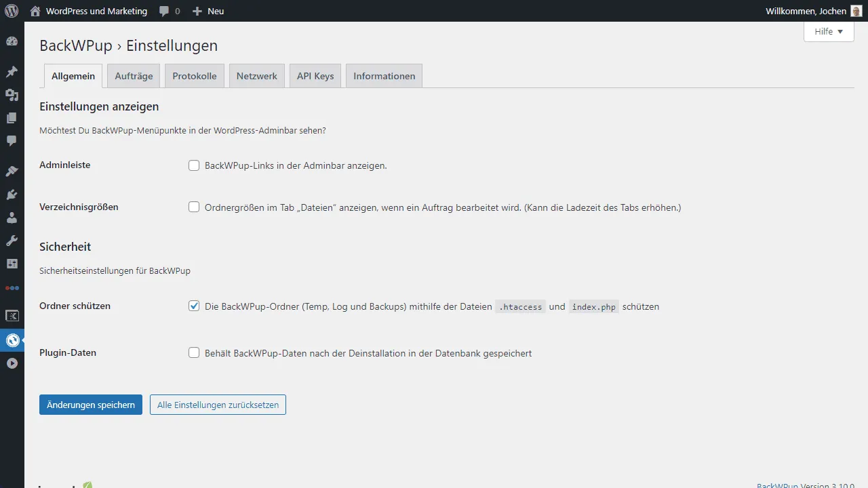Click the Adminleiste row label
Screen dimensions: 868x488
click(x=65, y=165)
